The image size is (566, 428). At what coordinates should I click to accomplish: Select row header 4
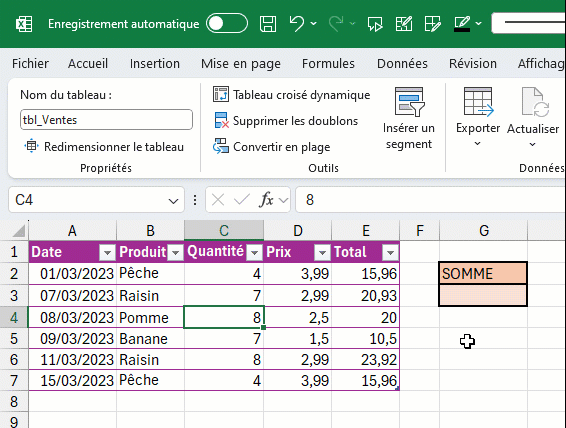(14, 318)
